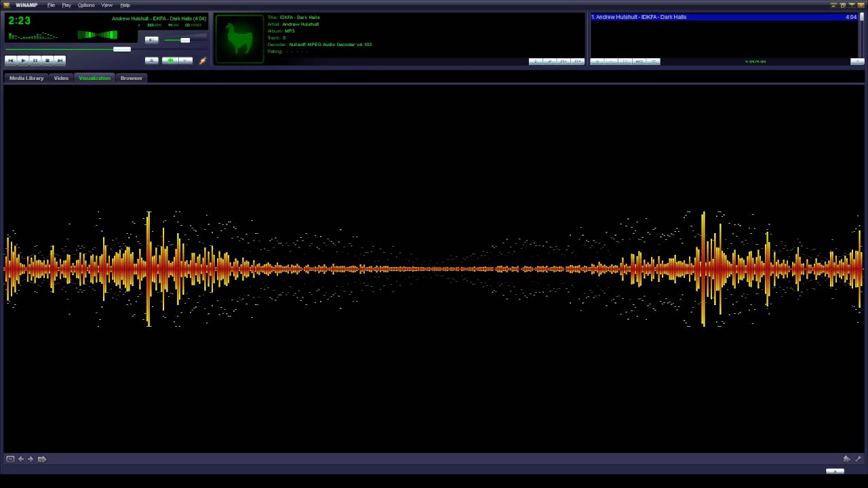Open file info button in info panel

536,61
